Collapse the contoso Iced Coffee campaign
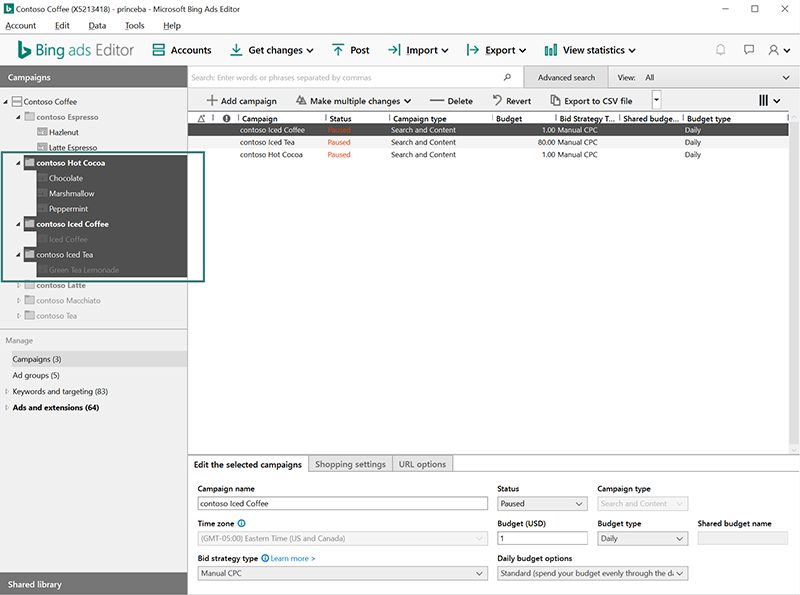Image resolution: width=800 pixels, height=595 pixels. 18,224
